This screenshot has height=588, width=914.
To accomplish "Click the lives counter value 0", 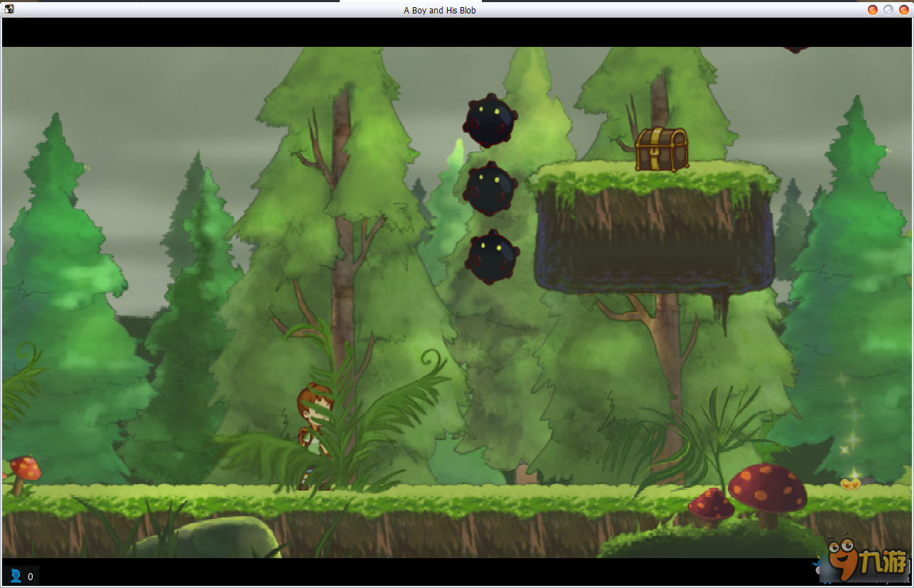I will (31, 577).
